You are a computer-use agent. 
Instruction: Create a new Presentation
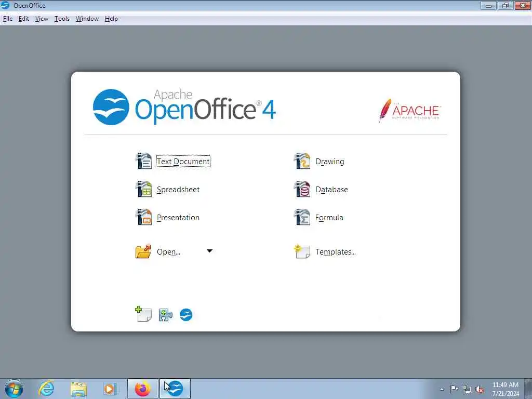tap(178, 218)
